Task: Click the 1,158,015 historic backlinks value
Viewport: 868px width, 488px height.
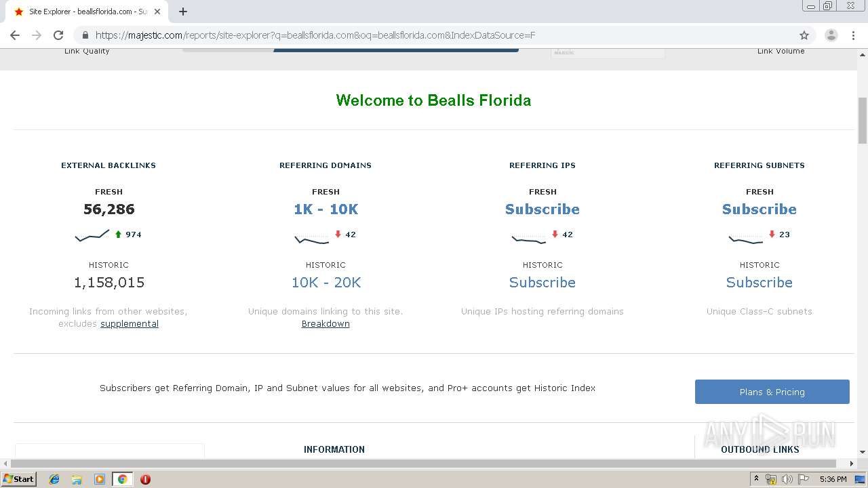Action: coord(109,283)
